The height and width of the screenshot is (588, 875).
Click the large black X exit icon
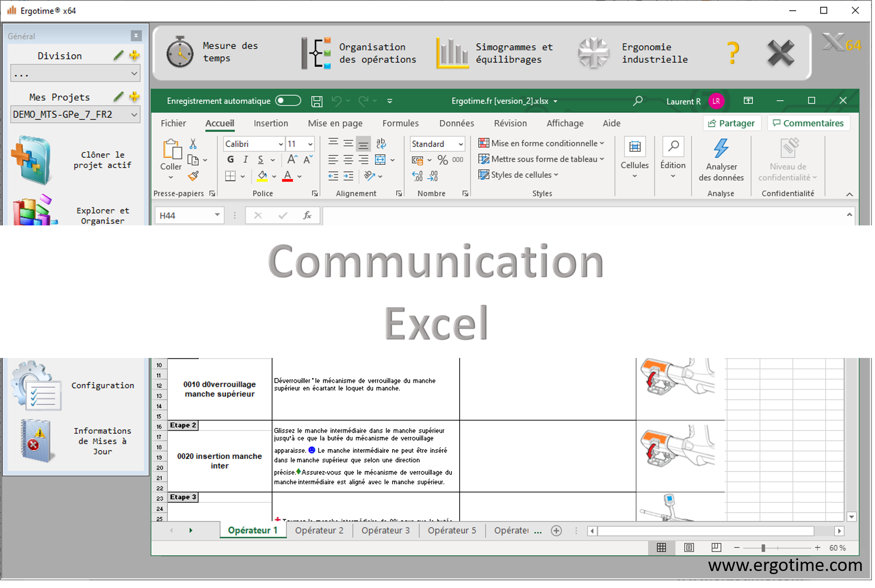781,53
